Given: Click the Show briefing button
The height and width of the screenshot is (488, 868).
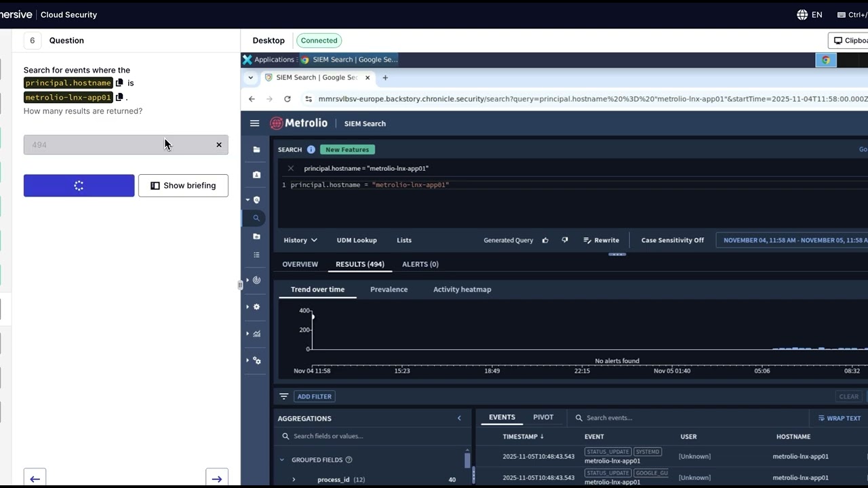Looking at the screenshot, I should tap(183, 186).
